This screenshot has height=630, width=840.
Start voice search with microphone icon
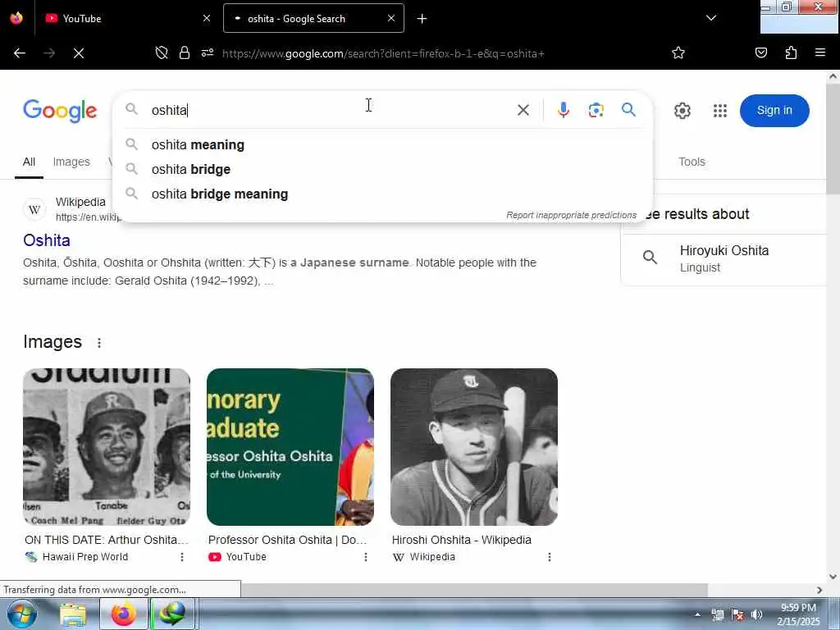pyautogui.click(x=563, y=111)
